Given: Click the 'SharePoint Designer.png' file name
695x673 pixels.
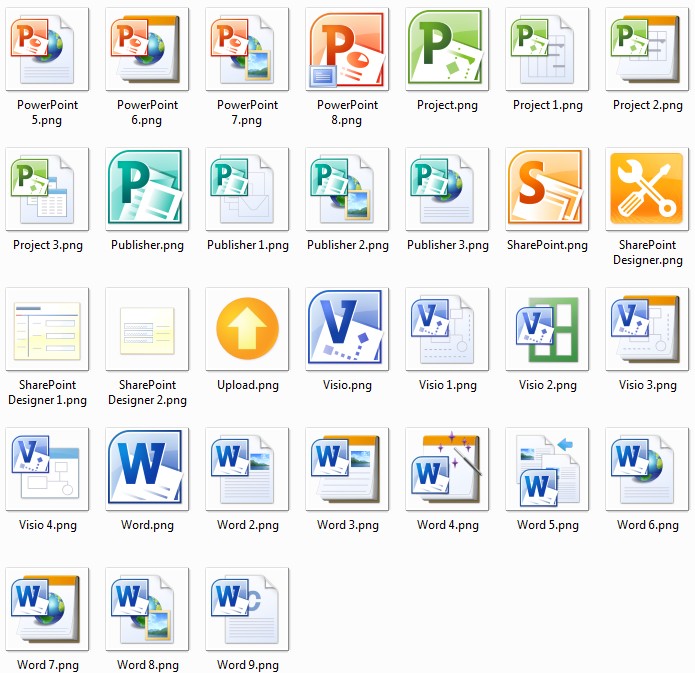Looking at the screenshot, I should tap(648, 252).
